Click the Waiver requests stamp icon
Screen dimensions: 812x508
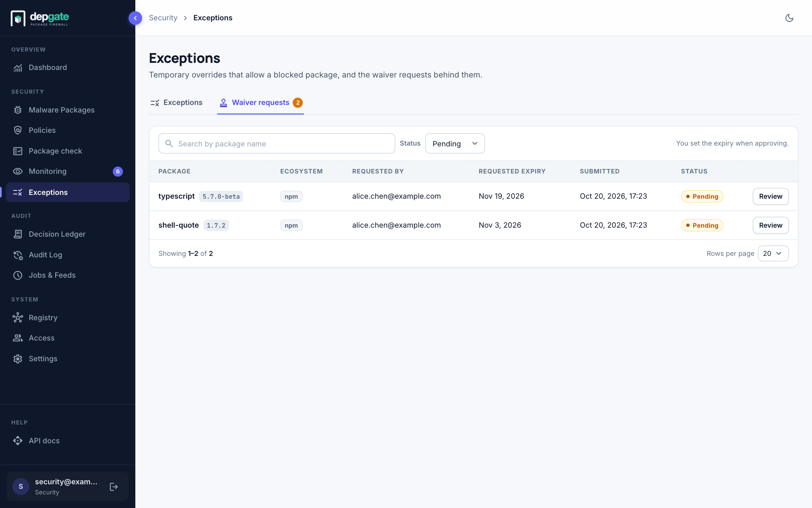point(223,103)
